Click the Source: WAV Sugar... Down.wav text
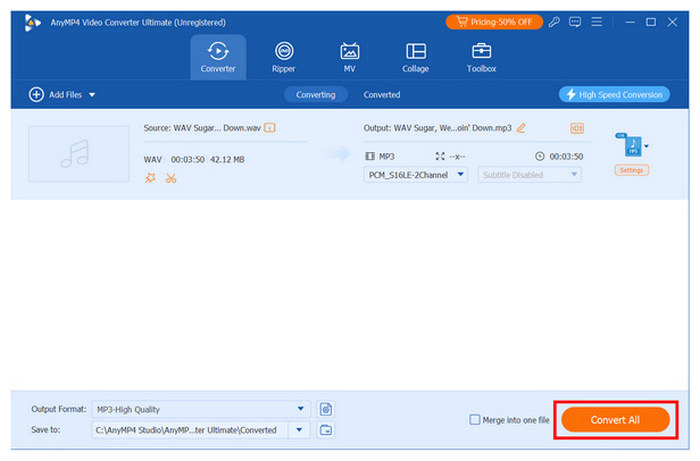 [x=202, y=128]
